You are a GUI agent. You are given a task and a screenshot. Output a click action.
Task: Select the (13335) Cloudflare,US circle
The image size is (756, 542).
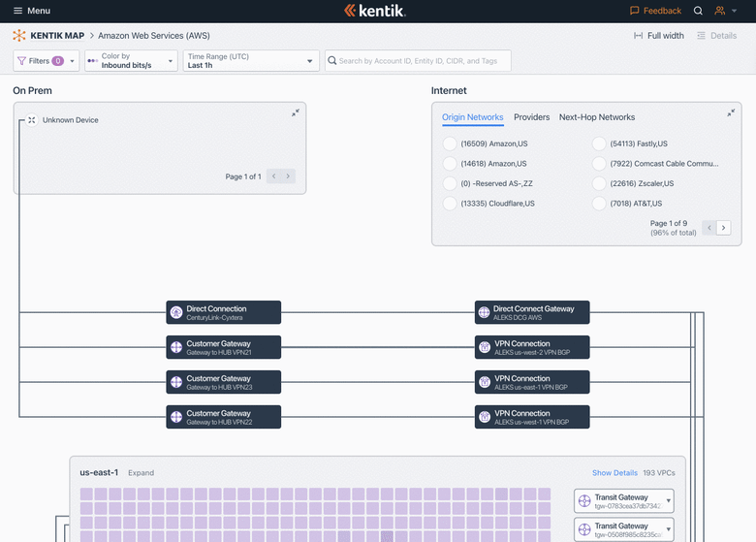(x=450, y=204)
